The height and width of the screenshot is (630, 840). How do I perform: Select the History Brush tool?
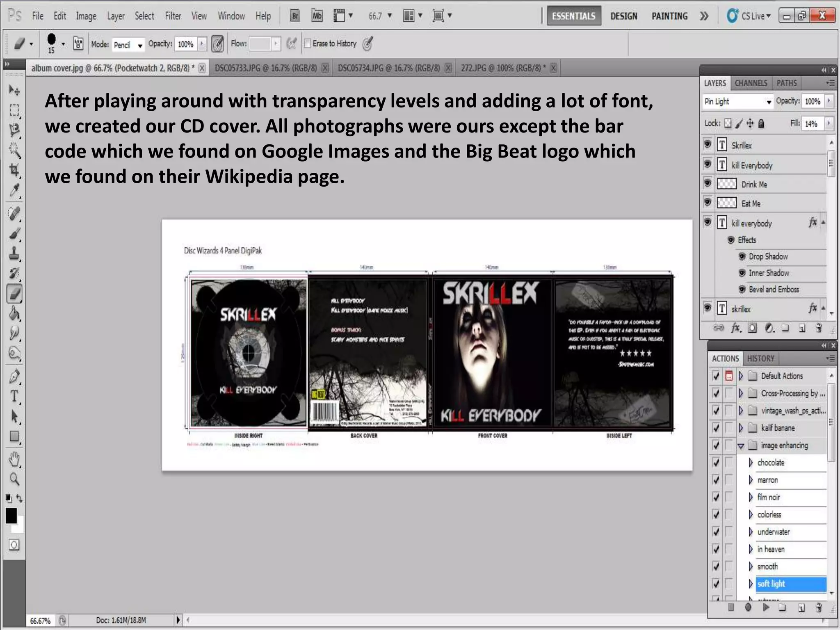14,274
